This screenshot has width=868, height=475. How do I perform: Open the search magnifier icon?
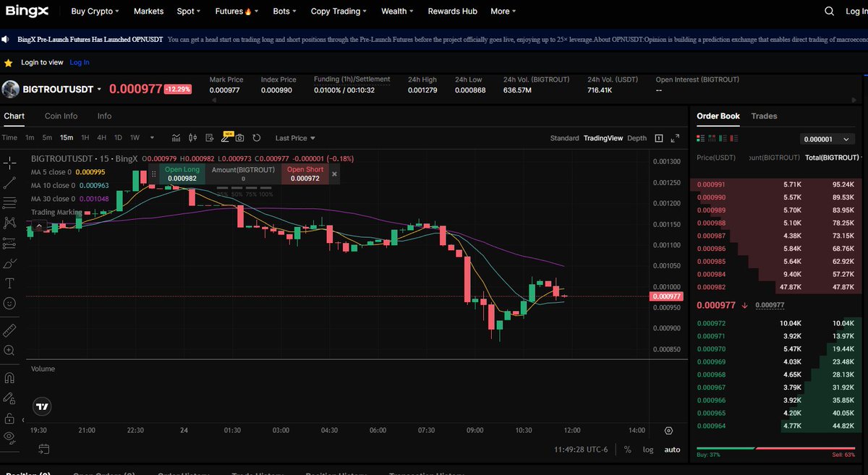[x=830, y=11]
